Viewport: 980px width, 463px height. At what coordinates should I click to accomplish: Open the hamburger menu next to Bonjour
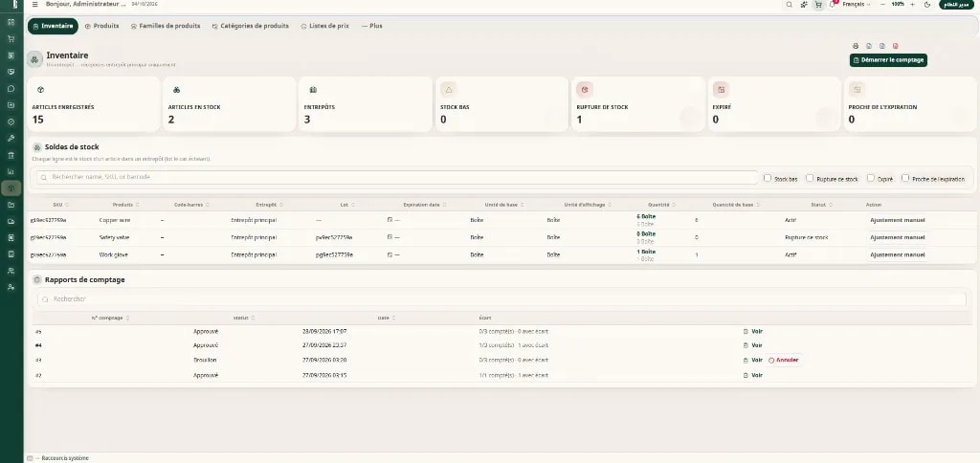[34, 5]
